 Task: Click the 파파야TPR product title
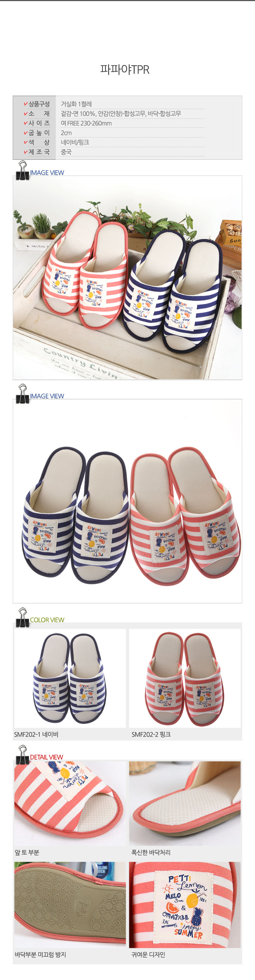125,70
